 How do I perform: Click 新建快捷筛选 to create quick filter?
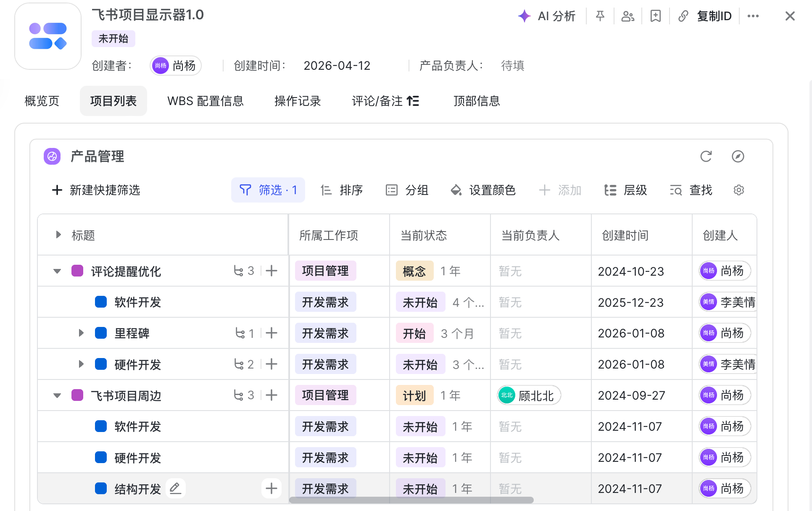click(x=96, y=190)
